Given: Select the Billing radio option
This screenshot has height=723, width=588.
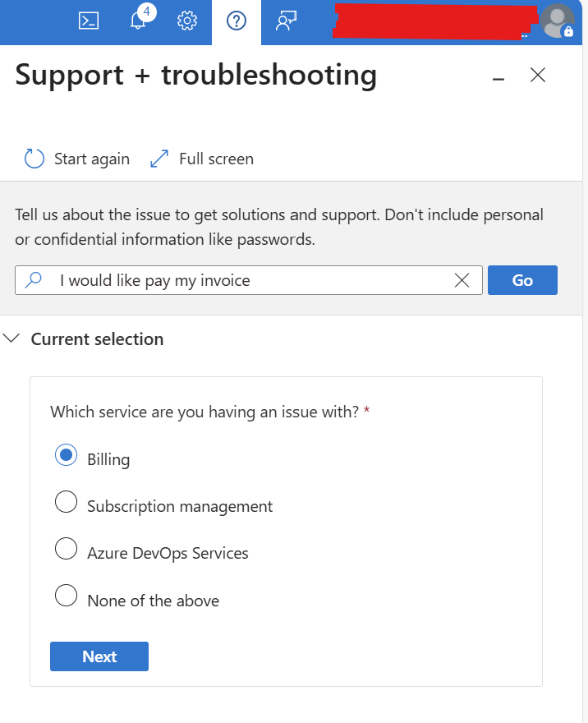Looking at the screenshot, I should point(66,455).
